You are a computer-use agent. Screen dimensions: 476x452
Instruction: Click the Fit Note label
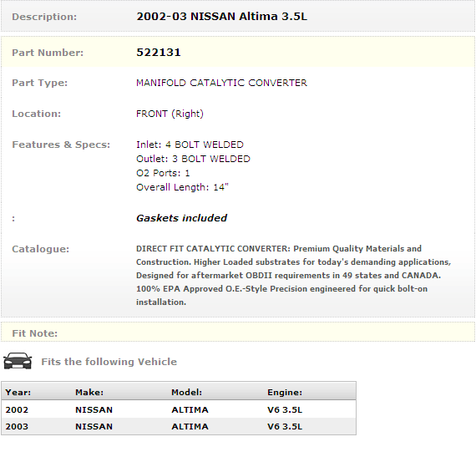34,333
